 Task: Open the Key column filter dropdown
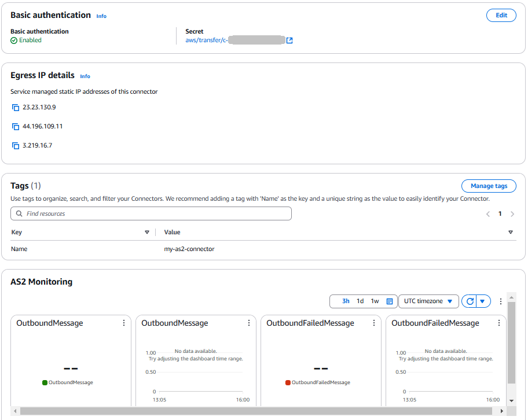pyautogui.click(x=146, y=232)
